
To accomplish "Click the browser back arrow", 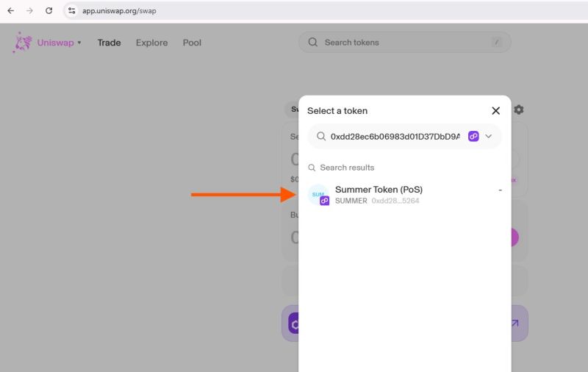I will pos(10,11).
